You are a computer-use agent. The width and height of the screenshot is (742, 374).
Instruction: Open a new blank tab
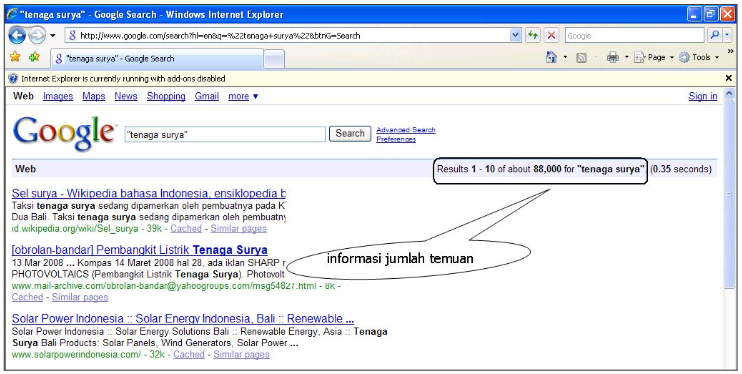pos(274,59)
